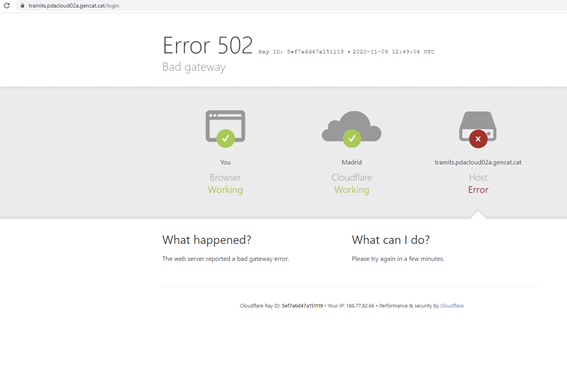
Task: Click the padlock icon in address bar
Action: (22, 6)
